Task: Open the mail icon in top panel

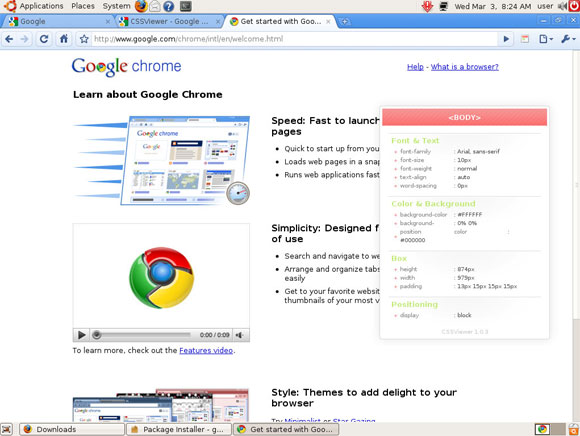Action: point(155,6)
